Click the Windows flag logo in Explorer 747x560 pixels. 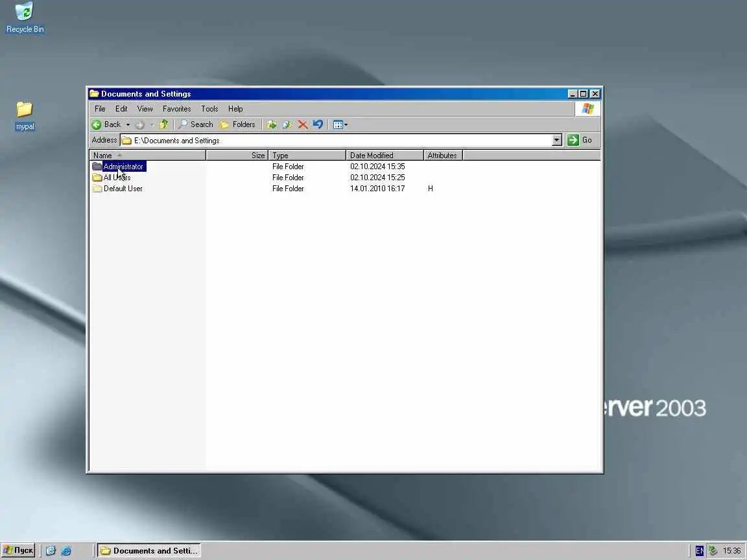pos(587,109)
